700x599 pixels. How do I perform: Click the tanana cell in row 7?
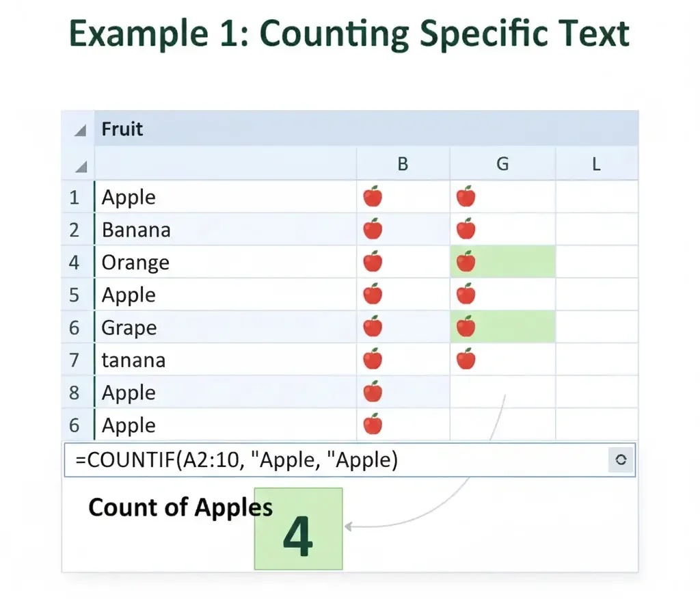click(133, 360)
